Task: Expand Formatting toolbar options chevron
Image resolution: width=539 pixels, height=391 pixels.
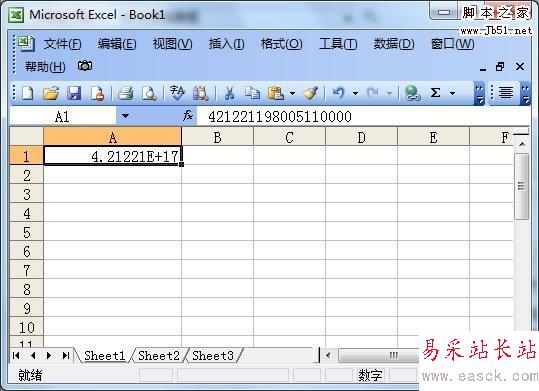Action: point(526,93)
